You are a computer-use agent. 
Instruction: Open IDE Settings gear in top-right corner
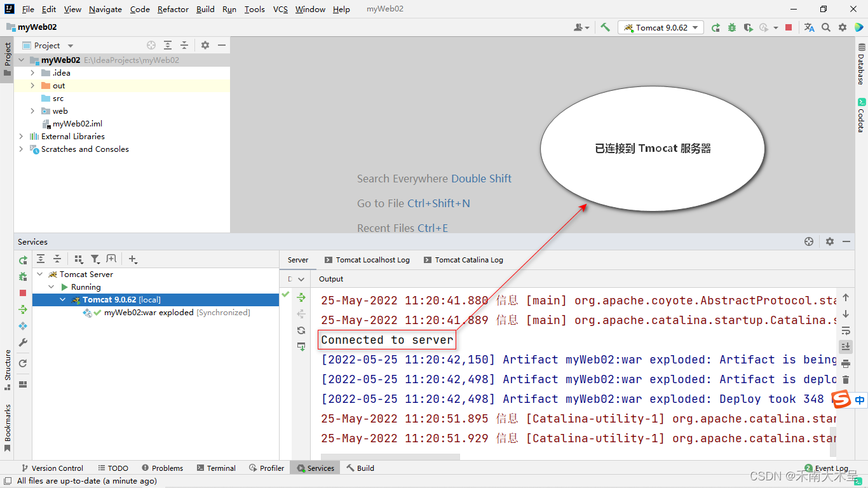coord(843,27)
